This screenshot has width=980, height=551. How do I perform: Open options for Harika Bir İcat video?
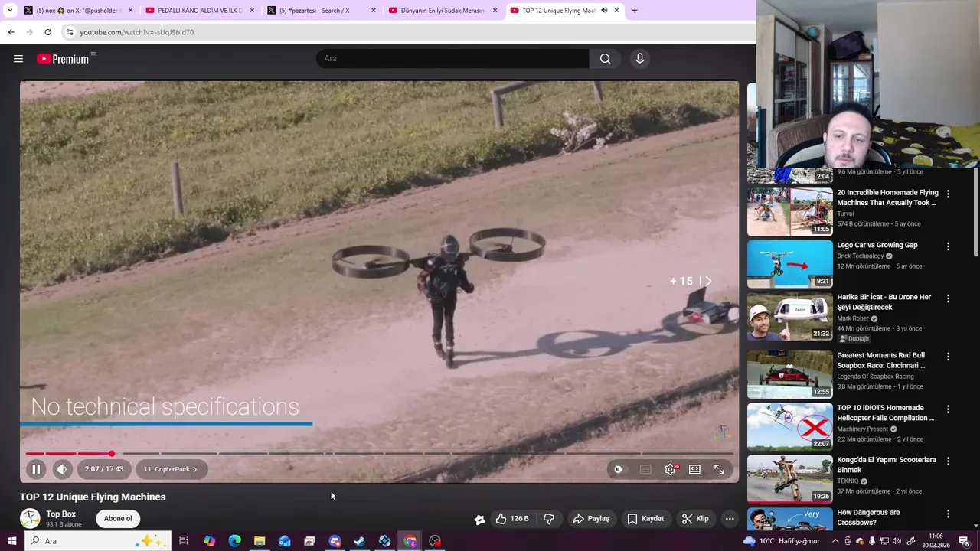coord(948,298)
